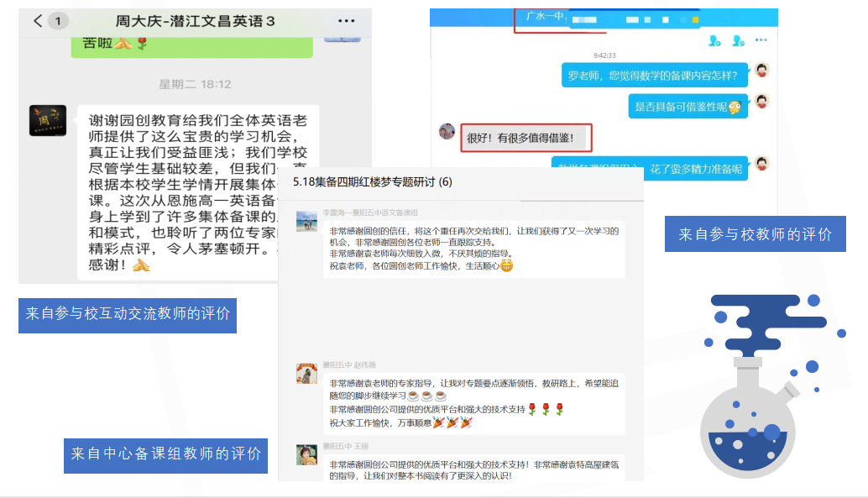Click the block contact icon in blue chat

point(738,39)
